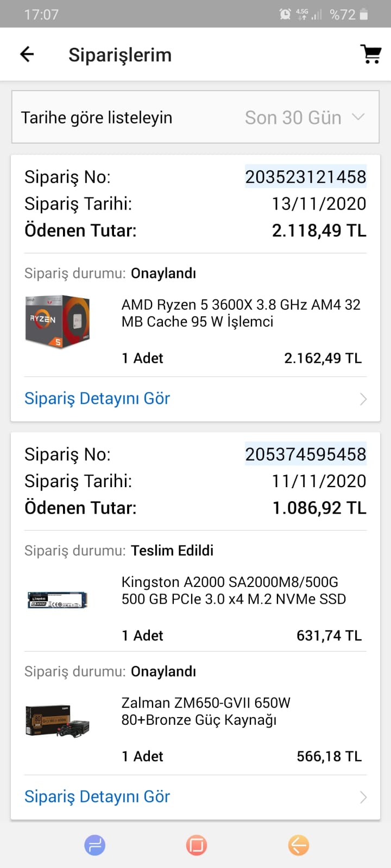Tap the back arrow icon
This screenshot has height=868, width=391.
pyautogui.click(x=27, y=54)
